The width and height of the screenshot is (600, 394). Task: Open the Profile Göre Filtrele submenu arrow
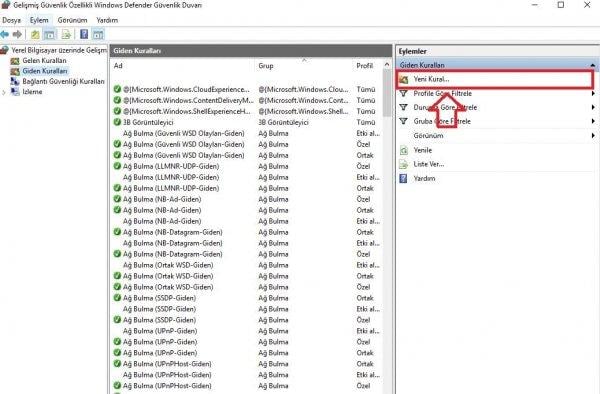593,93
